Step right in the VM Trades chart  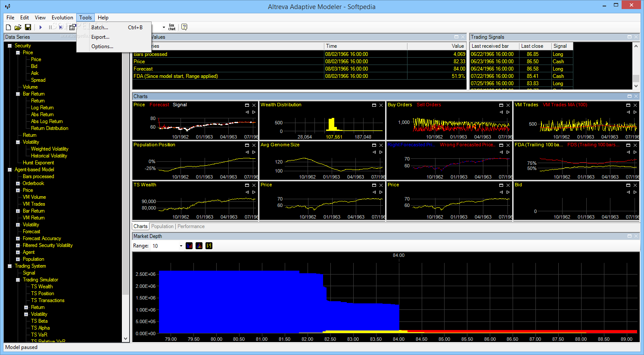point(635,112)
